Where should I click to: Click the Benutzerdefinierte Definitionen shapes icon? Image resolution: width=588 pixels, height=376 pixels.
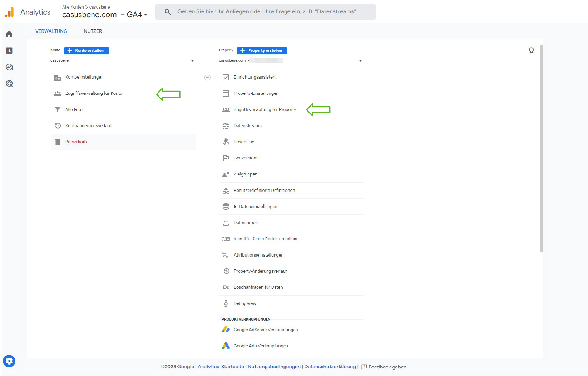226,191
